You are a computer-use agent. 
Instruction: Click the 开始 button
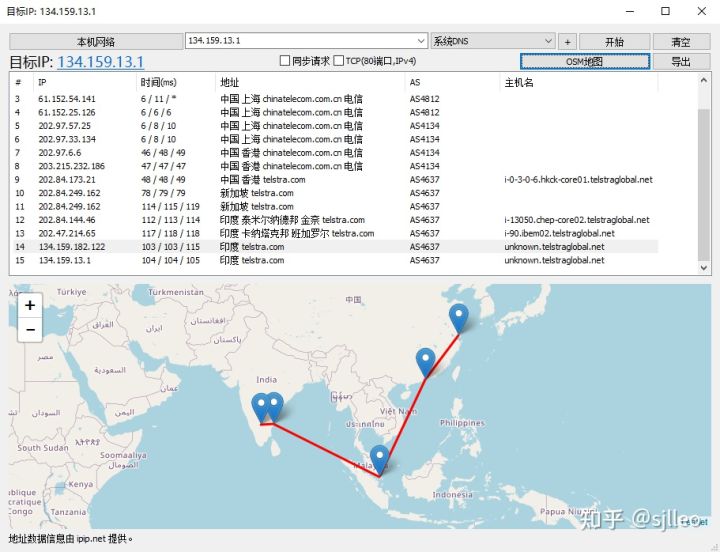click(614, 42)
